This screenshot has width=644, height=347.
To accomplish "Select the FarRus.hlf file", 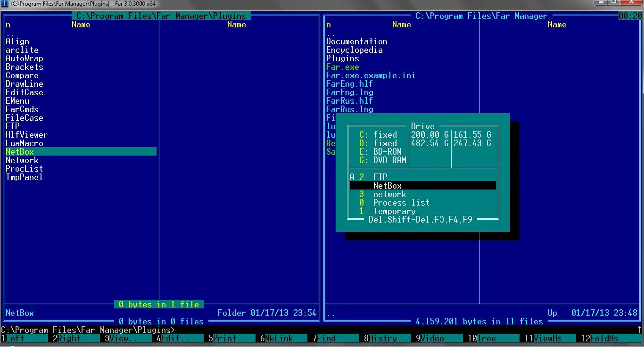I will [350, 101].
